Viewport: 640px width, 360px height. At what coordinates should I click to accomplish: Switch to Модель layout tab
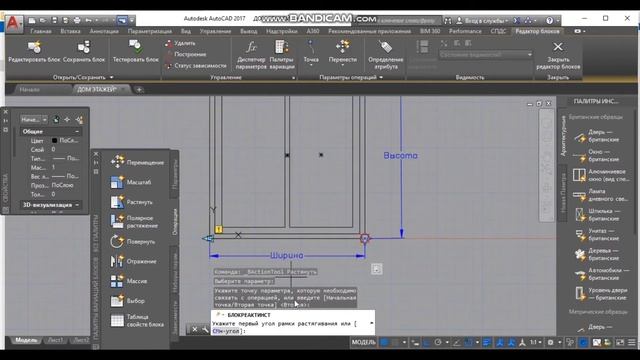(26, 340)
